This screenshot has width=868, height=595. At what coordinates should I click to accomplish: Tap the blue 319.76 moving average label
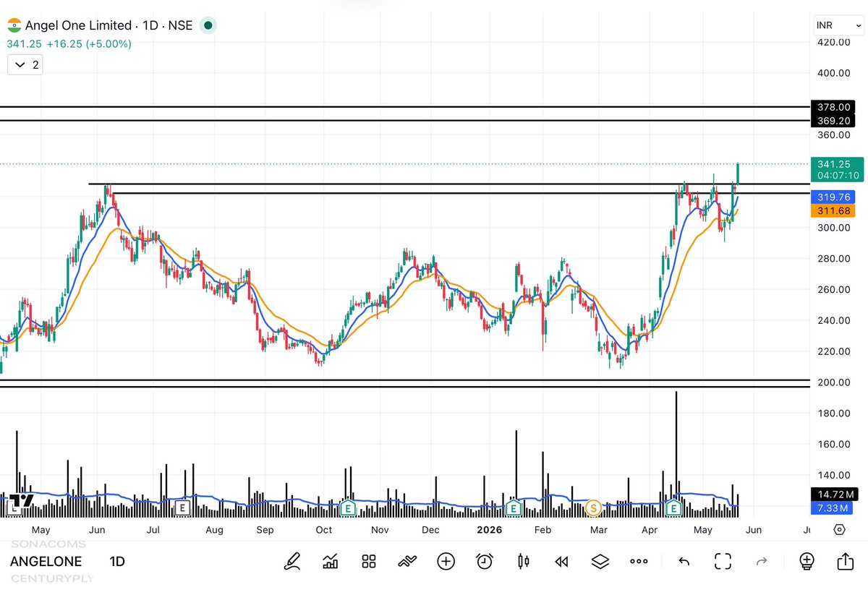833,197
